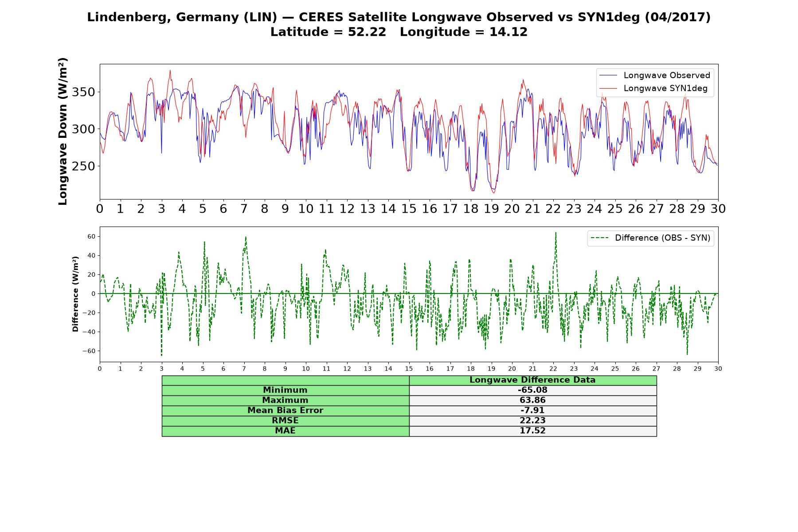Image resolution: width=798 pixels, height=532 pixels.
Task: Click the chart title Lindenberg, Germany
Action: [x=399, y=17]
